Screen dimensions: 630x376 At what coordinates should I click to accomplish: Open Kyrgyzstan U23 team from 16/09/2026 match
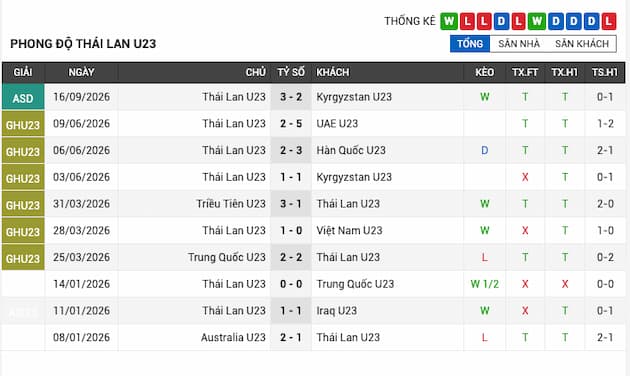point(354,97)
